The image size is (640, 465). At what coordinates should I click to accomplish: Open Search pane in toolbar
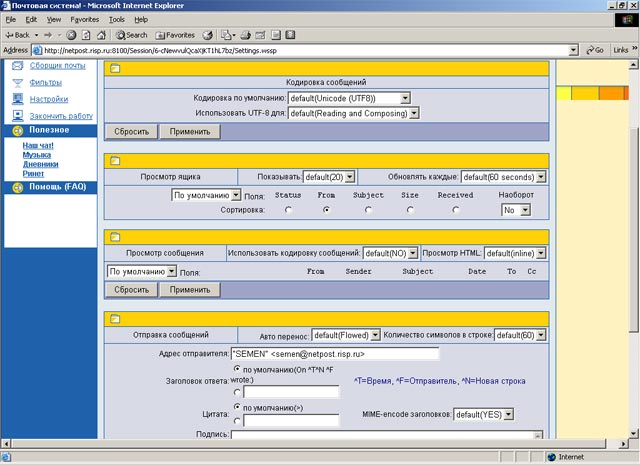pyautogui.click(x=131, y=35)
